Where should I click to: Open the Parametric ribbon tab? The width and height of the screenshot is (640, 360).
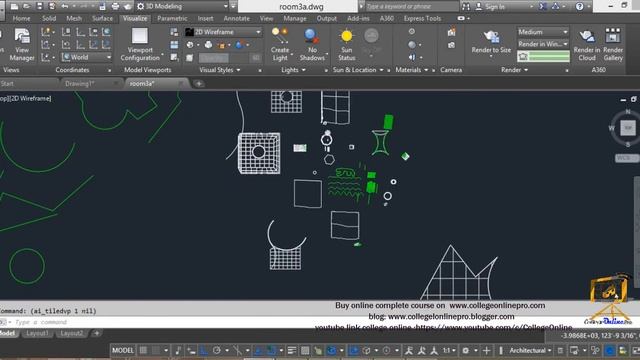tap(172, 18)
